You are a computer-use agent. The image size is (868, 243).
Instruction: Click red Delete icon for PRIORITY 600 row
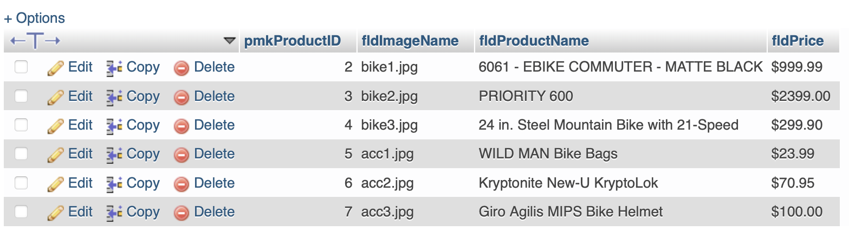(x=181, y=97)
